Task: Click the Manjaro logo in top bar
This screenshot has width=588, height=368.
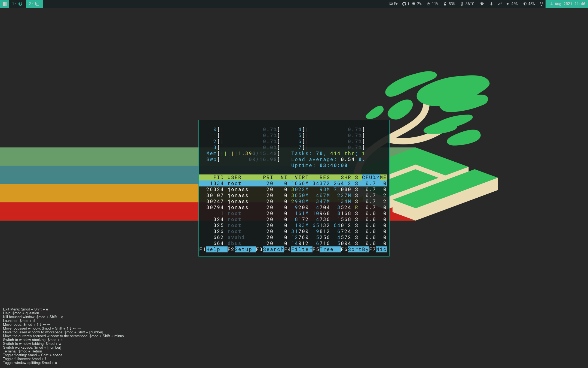Action: point(4,4)
